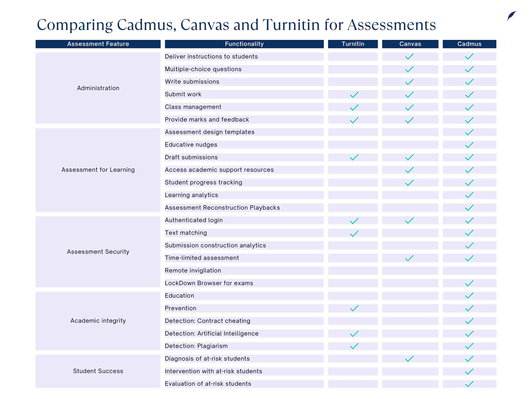Click Cadmus checkmark for Learning analytics
The width and height of the screenshot is (532, 399).
[x=469, y=195]
